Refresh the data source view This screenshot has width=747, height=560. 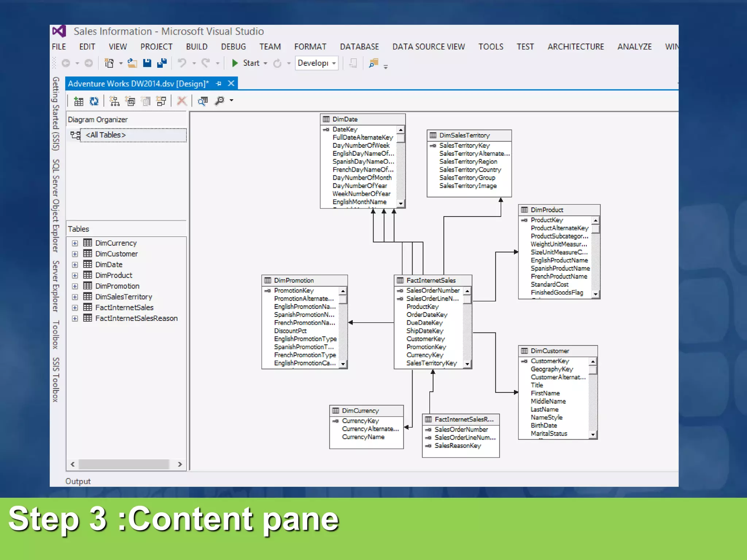click(94, 101)
